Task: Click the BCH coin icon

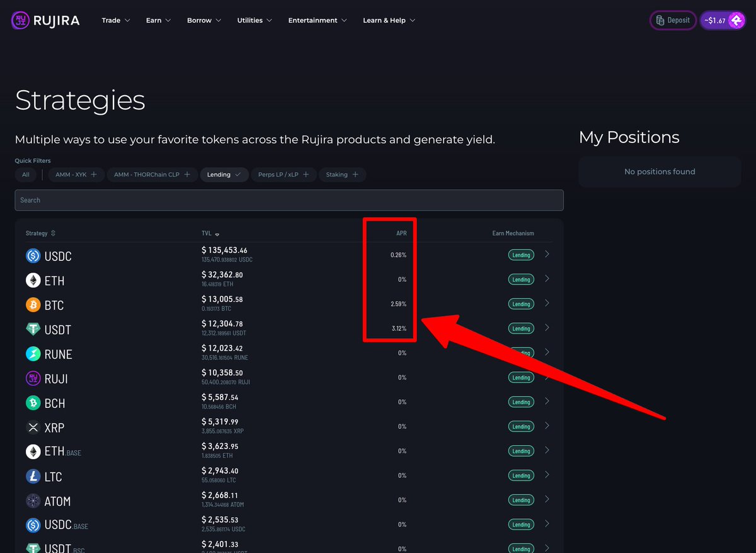Action: (x=33, y=403)
